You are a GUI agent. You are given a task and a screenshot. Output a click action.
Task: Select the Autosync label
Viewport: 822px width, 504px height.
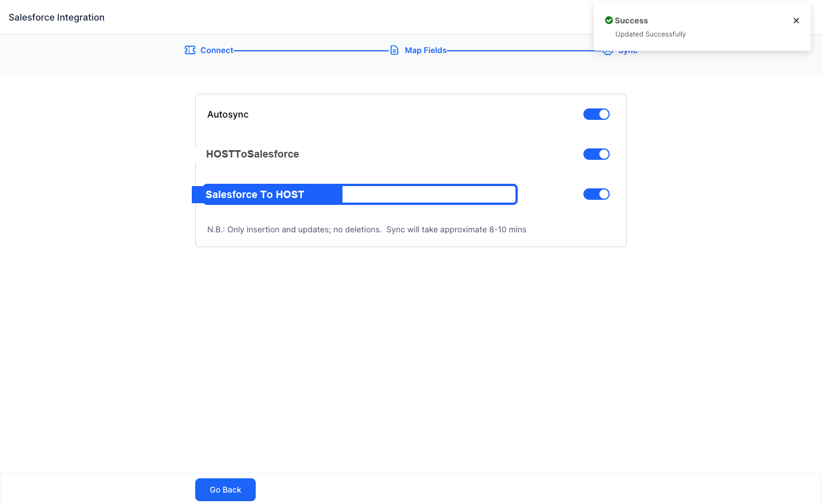coord(228,114)
